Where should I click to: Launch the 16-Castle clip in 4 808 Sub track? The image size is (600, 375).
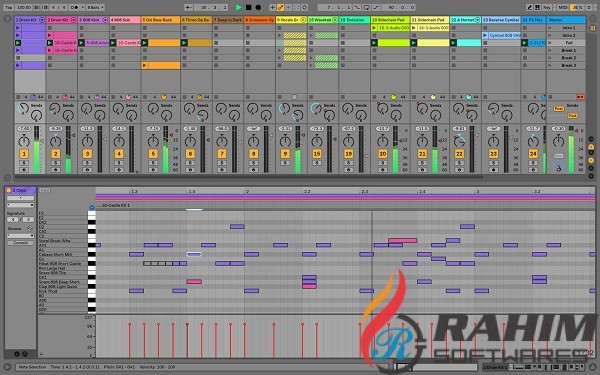coord(113,43)
